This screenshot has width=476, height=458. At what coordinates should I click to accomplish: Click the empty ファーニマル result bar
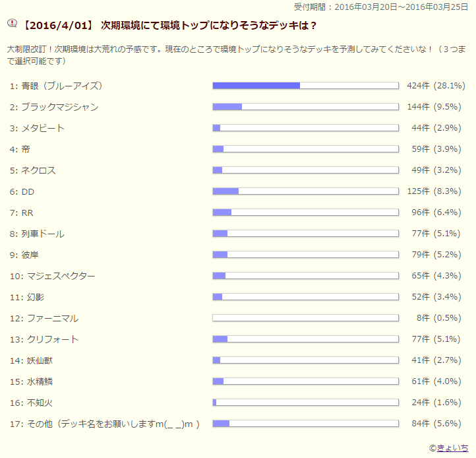tap(305, 318)
